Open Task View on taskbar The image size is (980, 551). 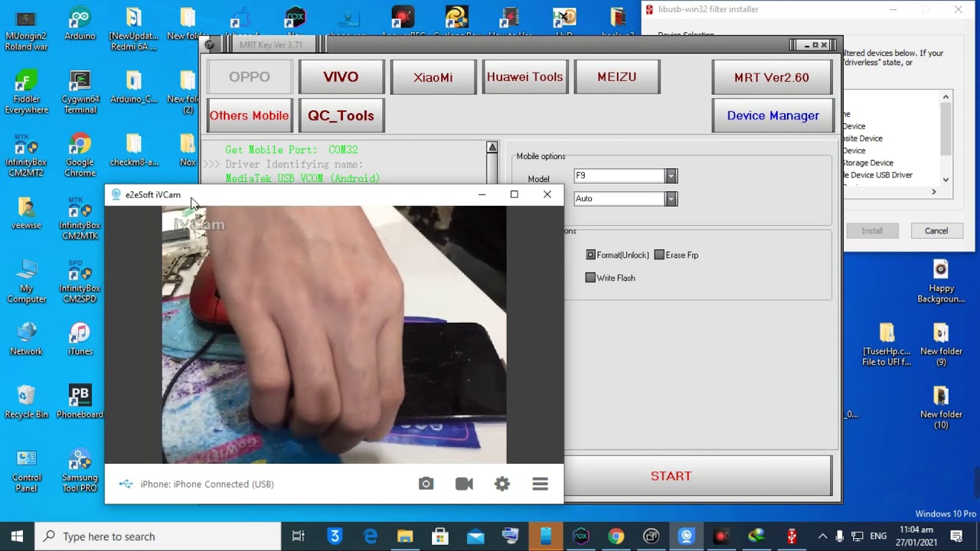pyautogui.click(x=299, y=536)
